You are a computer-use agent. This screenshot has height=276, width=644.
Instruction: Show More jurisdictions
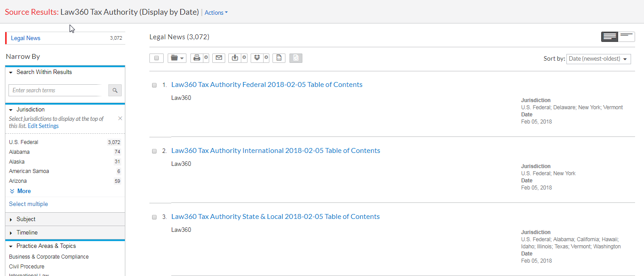20,191
